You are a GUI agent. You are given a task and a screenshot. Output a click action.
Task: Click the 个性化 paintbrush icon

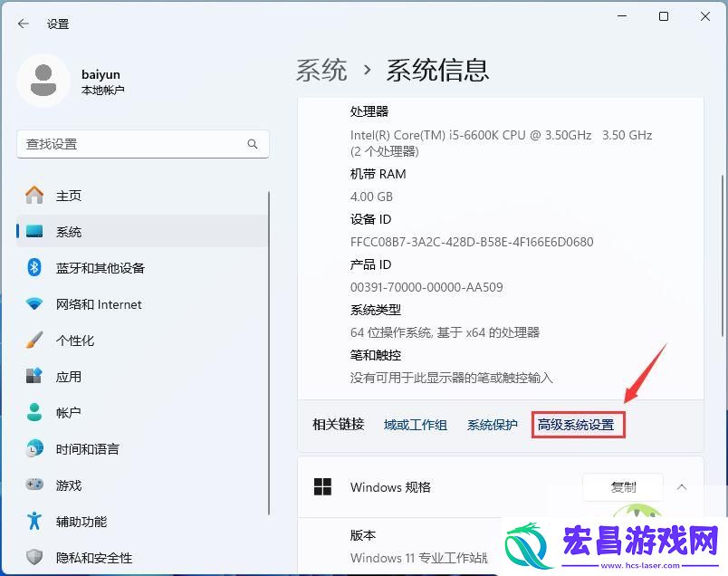tap(34, 340)
